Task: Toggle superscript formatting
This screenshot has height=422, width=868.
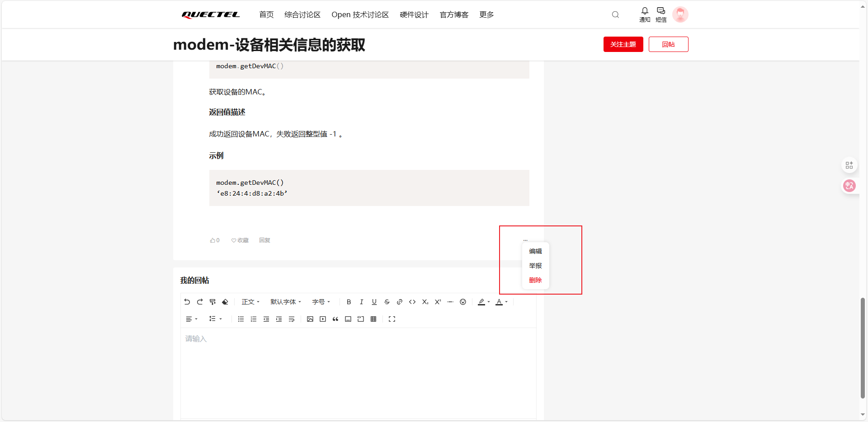Action: coord(438,302)
